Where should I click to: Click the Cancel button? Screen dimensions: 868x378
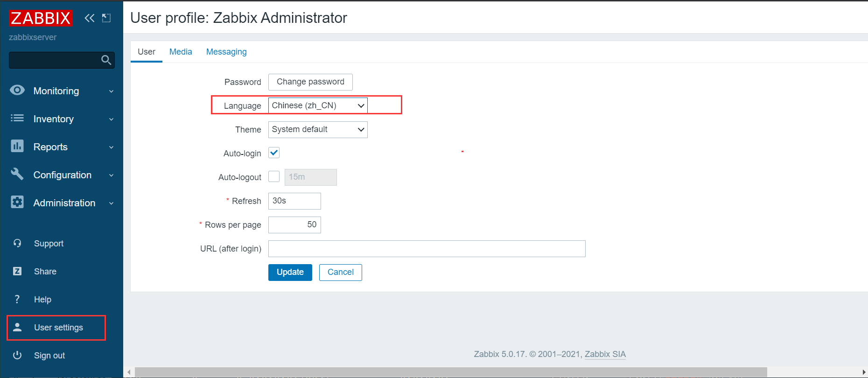coord(341,272)
